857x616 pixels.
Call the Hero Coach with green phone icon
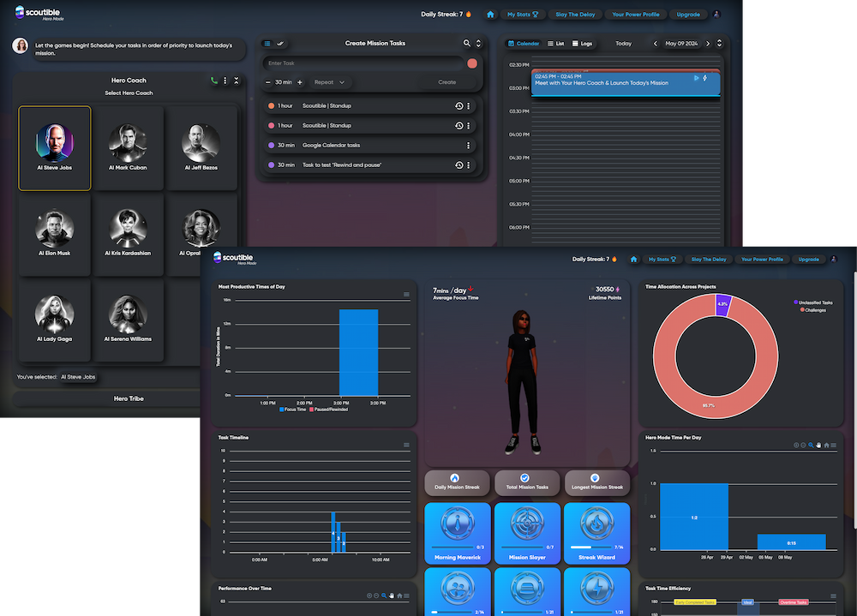click(213, 81)
